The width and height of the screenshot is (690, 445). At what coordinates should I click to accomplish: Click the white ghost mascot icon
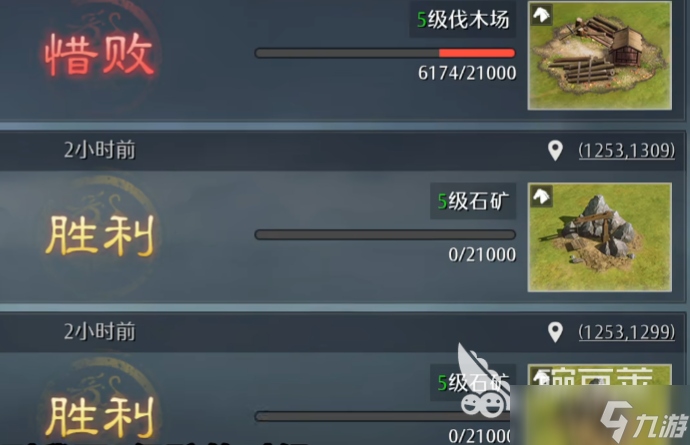click(482, 381)
